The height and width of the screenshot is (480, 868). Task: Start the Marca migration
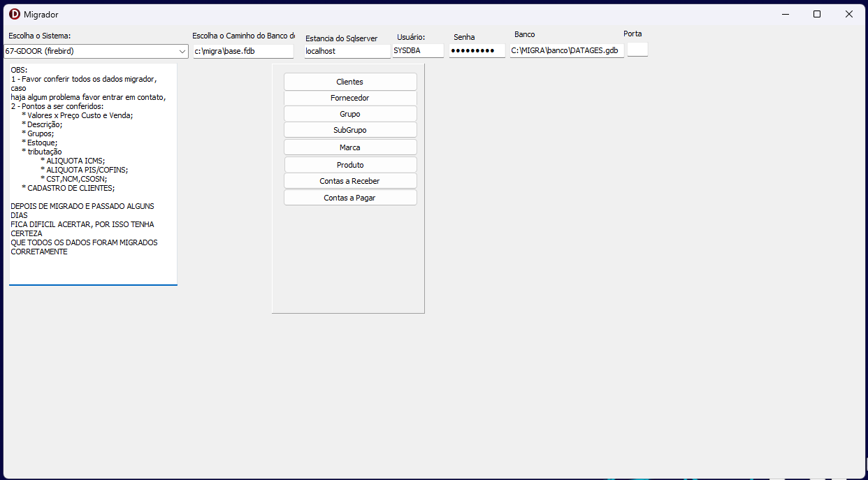349,147
